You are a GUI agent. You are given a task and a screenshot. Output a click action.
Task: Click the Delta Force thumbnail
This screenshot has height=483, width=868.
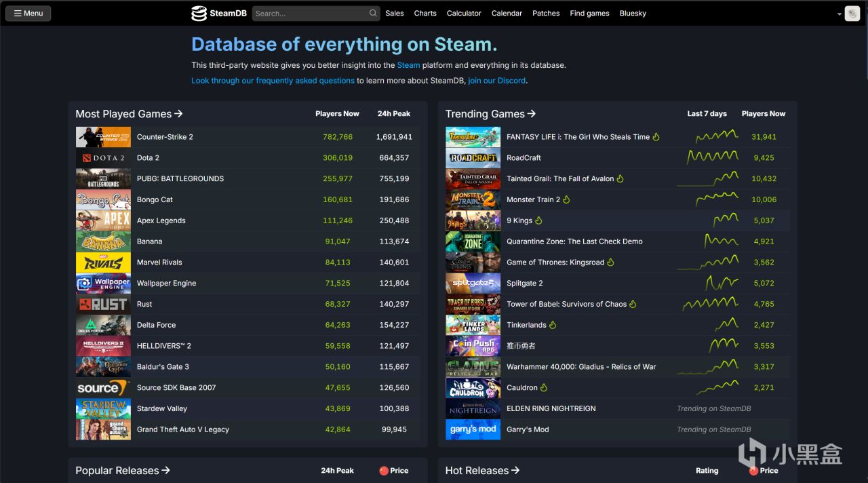[103, 325]
